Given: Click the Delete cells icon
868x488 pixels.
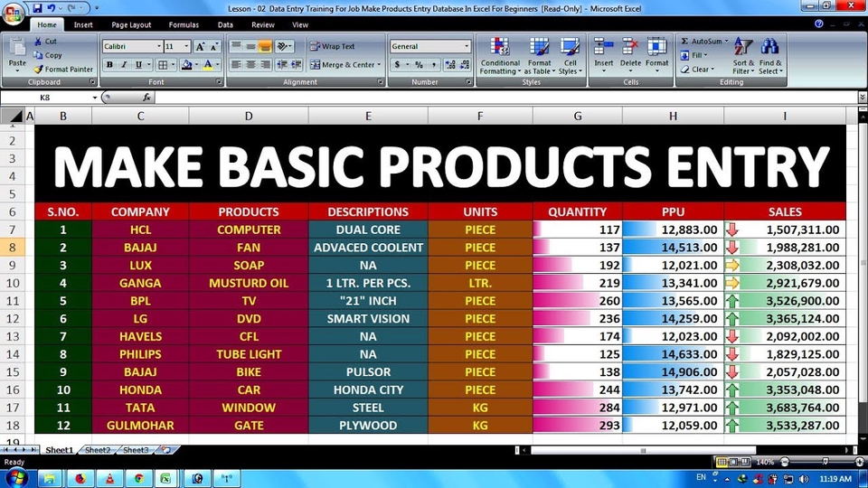Looking at the screenshot, I should click(630, 48).
